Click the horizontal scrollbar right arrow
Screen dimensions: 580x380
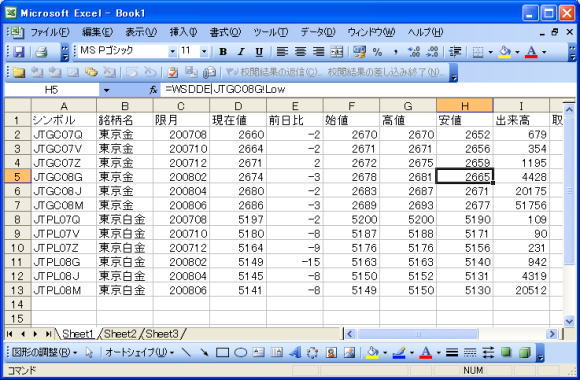553,334
